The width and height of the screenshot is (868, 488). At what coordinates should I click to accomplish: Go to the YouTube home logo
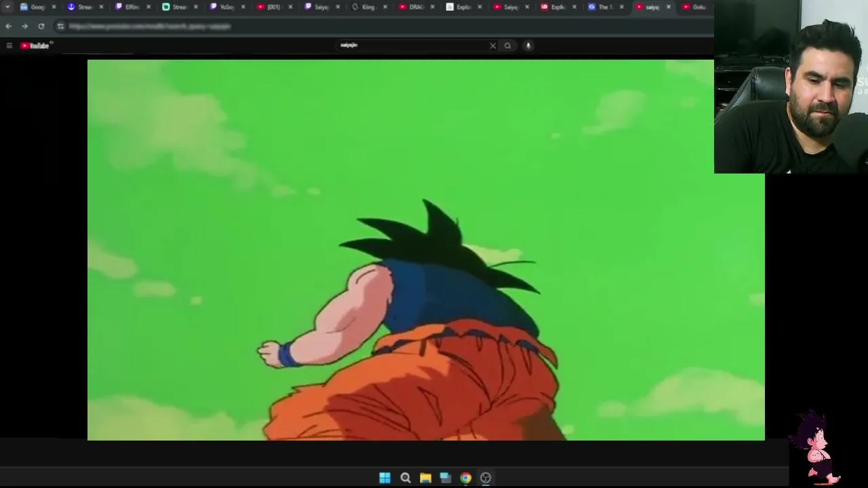pos(35,45)
